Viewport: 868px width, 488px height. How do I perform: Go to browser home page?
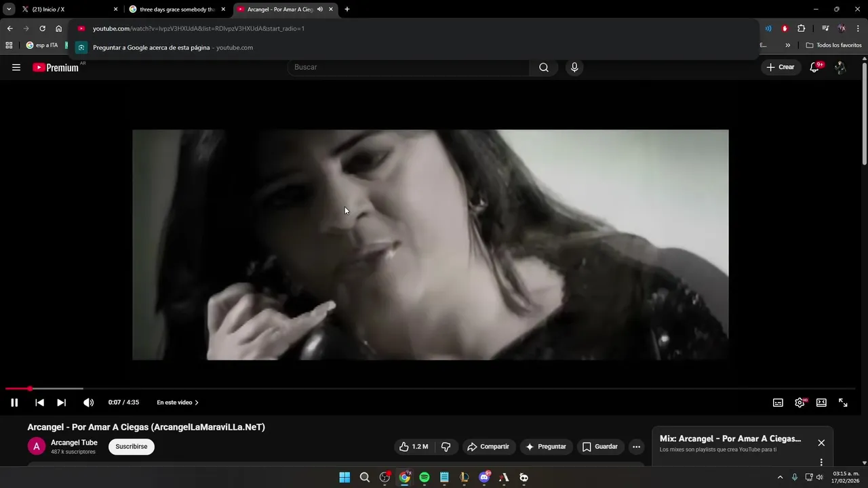click(58, 28)
